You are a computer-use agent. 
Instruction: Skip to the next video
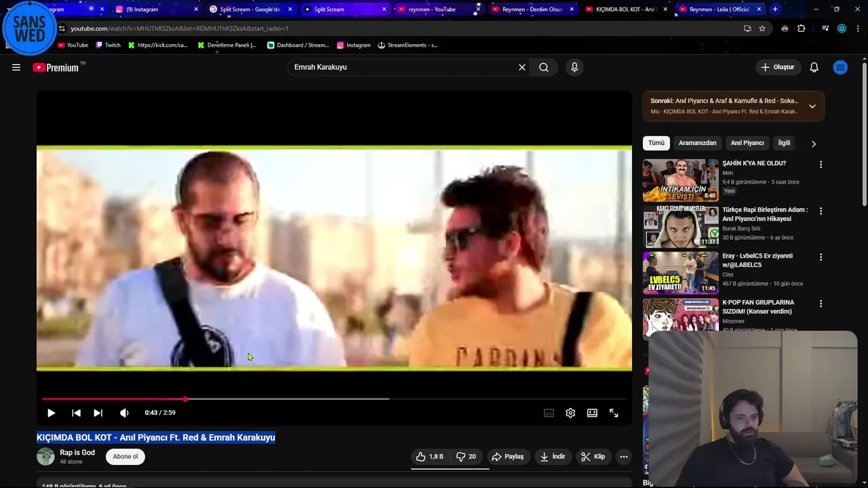[98, 413]
